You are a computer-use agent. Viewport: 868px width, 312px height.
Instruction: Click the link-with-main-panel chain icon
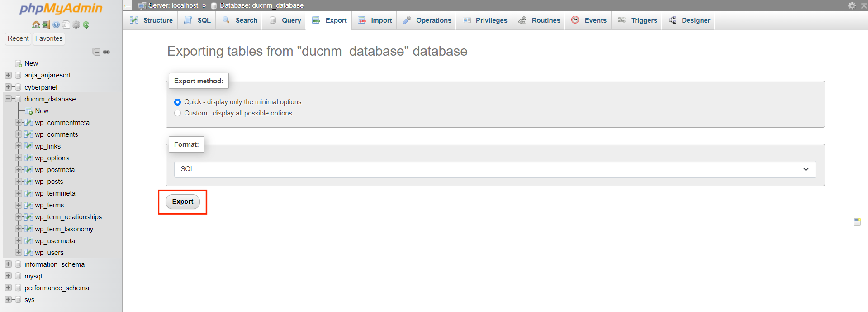106,52
